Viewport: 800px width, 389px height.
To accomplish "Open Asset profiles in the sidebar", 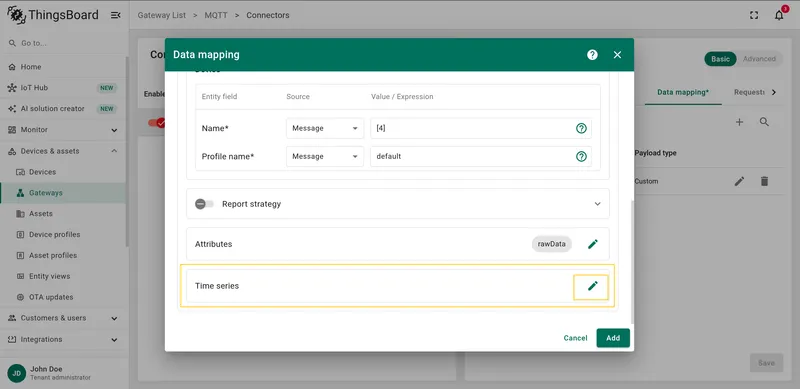I will [x=62, y=255].
